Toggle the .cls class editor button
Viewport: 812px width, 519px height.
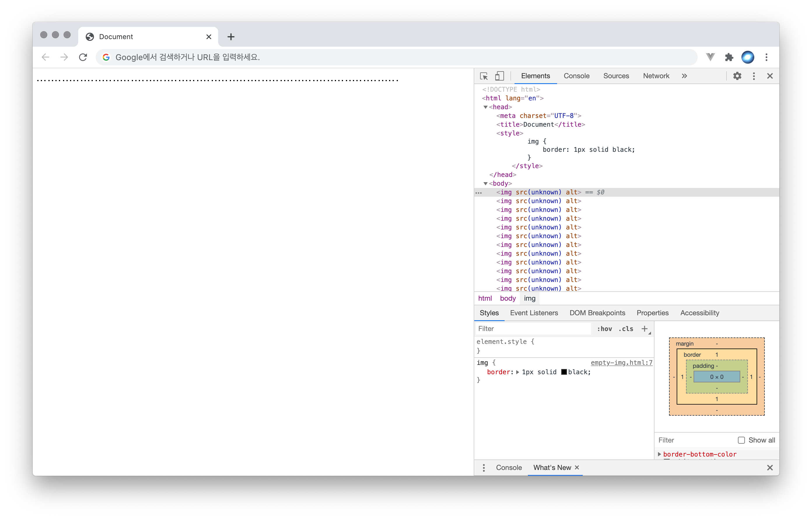point(626,329)
